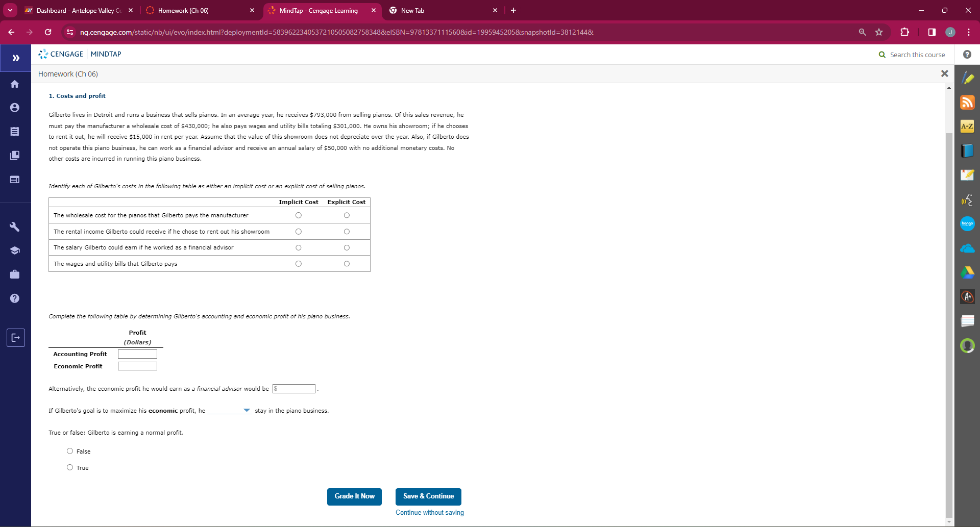The image size is (980, 527).
Task: Select True for the normal profit question
Action: (69, 467)
